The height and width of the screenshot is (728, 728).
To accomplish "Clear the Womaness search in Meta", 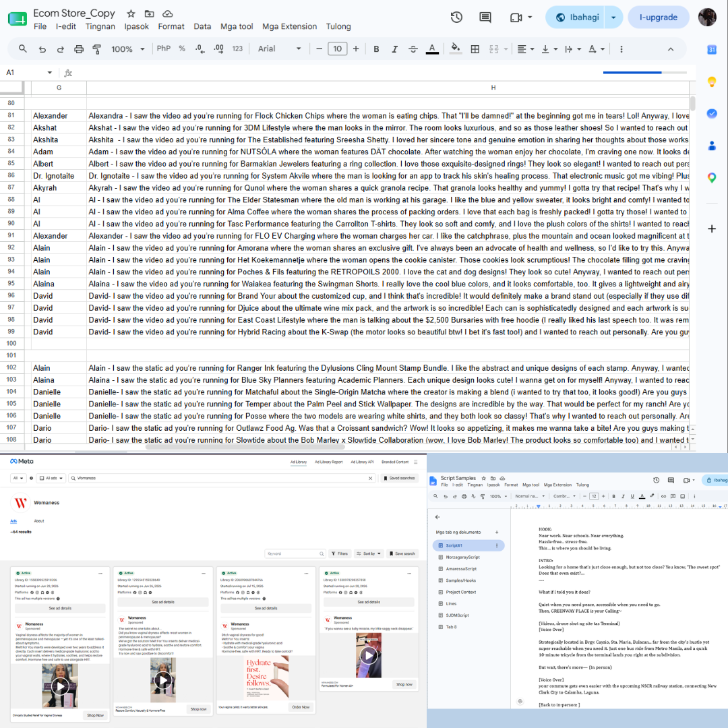I will pyautogui.click(x=371, y=478).
